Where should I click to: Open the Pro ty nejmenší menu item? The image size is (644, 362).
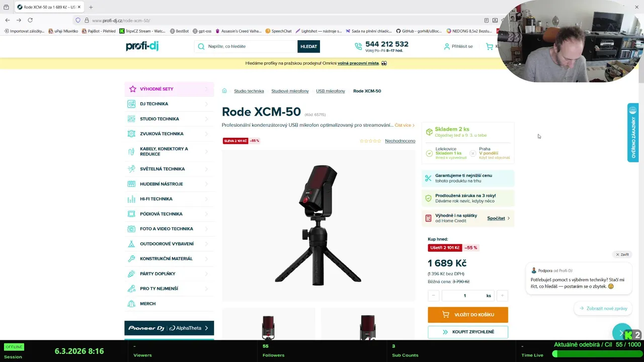(x=169, y=289)
